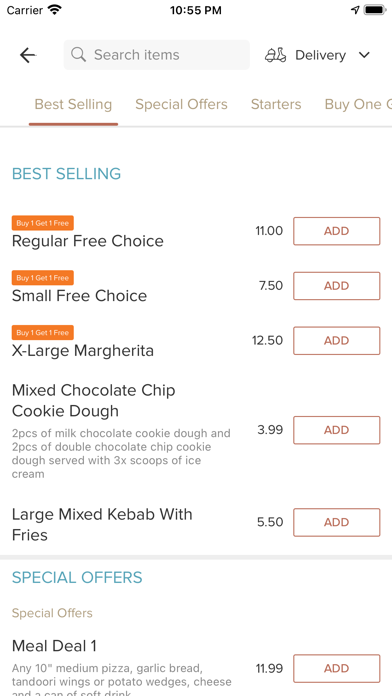Switch to the Special Offers tab
Screen dimensions: 392x696
[x=181, y=104]
